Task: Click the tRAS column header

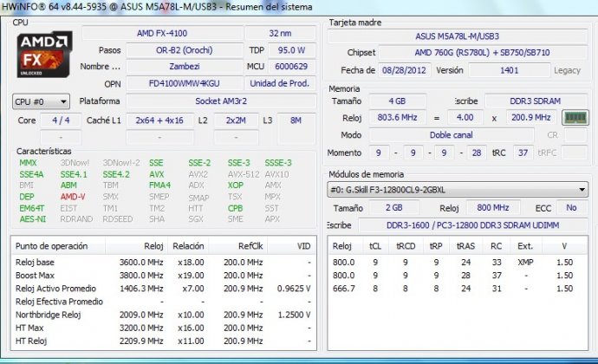Action: tap(465, 246)
